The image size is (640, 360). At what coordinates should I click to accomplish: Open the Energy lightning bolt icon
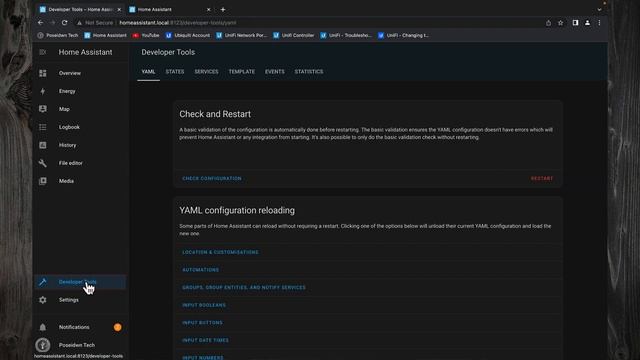(43, 91)
